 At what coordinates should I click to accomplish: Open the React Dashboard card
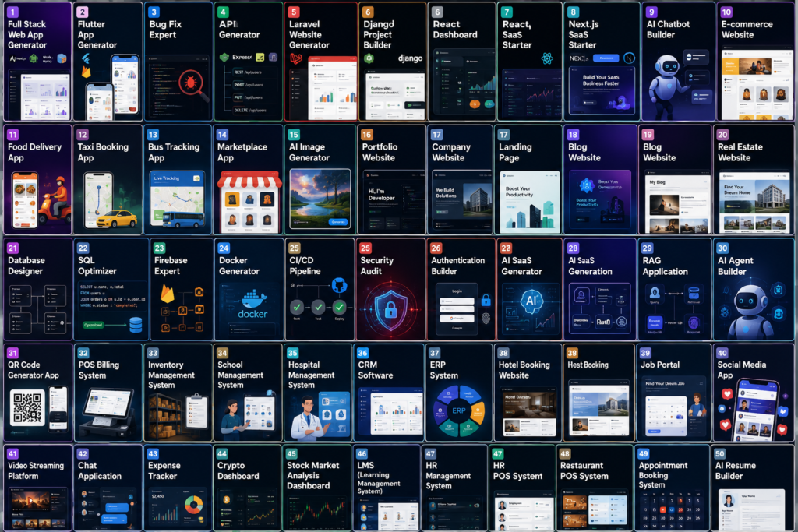[461, 61]
